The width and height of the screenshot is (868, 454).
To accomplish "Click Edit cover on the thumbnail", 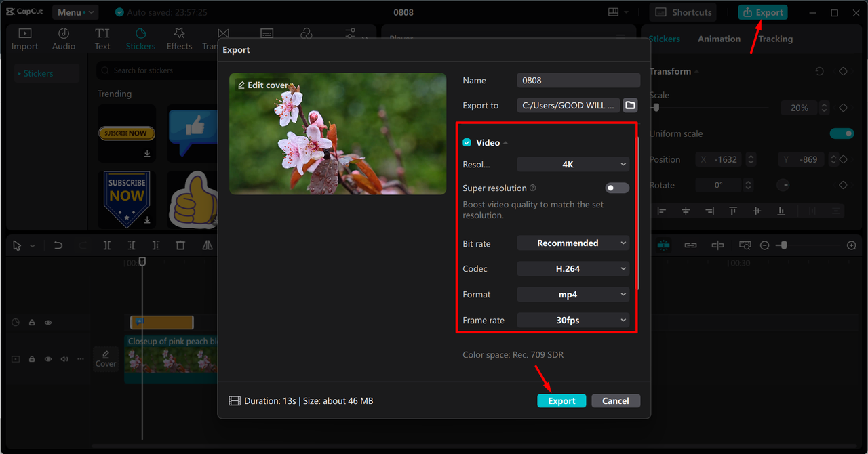I will click(x=263, y=85).
